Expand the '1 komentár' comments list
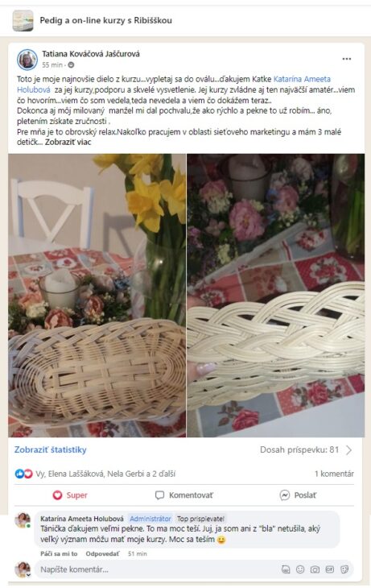This screenshot has width=371, height=588. point(334,474)
